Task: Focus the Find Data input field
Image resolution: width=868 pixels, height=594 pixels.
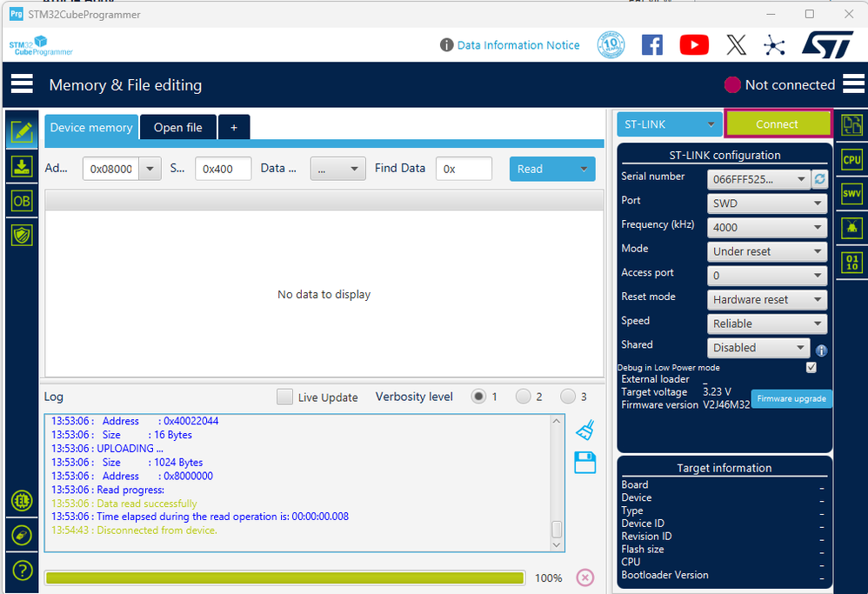Action: pyautogui.click(x=464, y=169)
